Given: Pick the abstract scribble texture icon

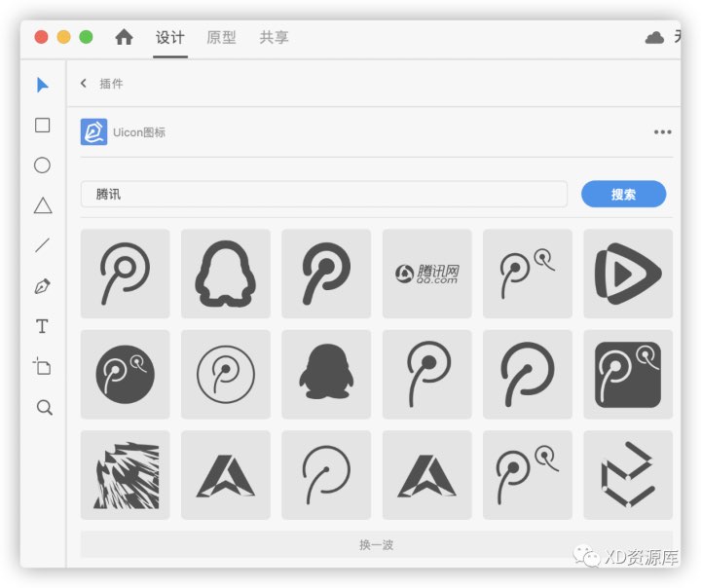Looking at the screenshot, I should coord(126,475).
